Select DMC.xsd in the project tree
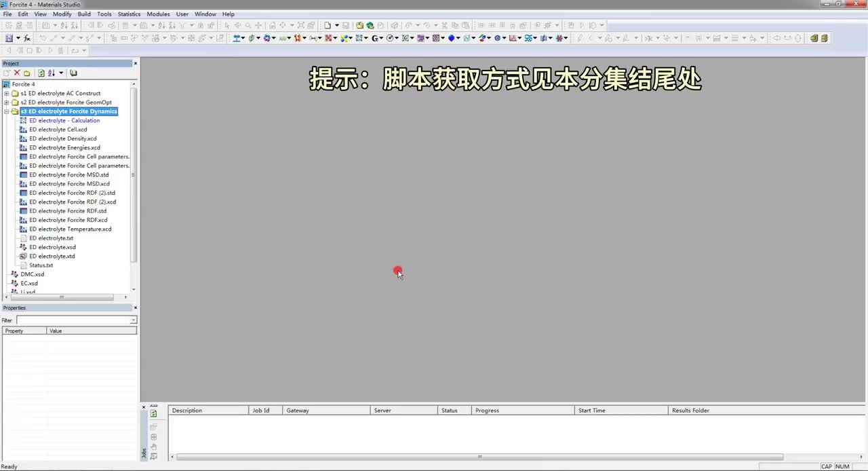Screen dimensions: 868x471 point(32,274)
